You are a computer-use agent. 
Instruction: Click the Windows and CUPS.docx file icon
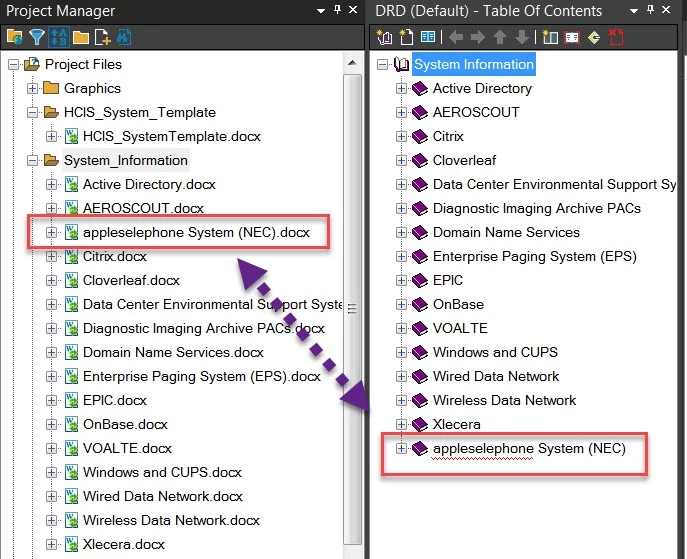(71, 473)
